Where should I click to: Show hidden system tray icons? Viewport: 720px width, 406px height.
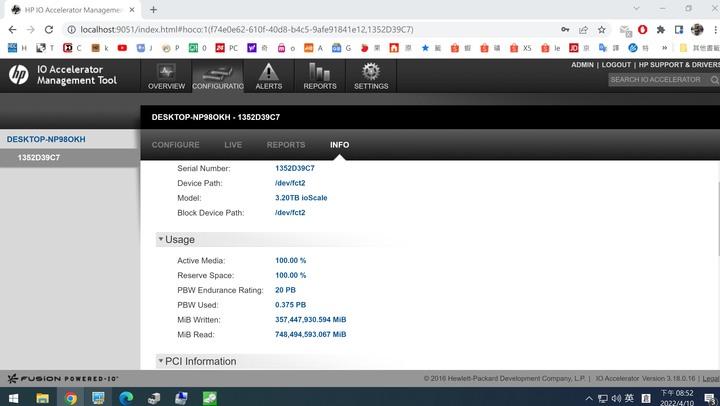(589, 398)
